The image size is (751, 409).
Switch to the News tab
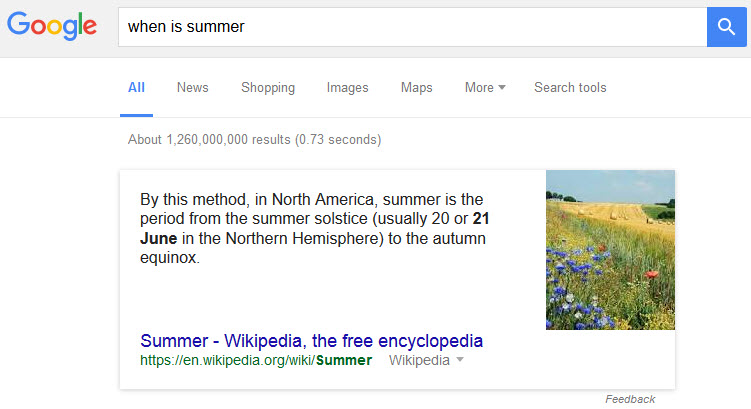pyautogui.click(x=193, y=88)
